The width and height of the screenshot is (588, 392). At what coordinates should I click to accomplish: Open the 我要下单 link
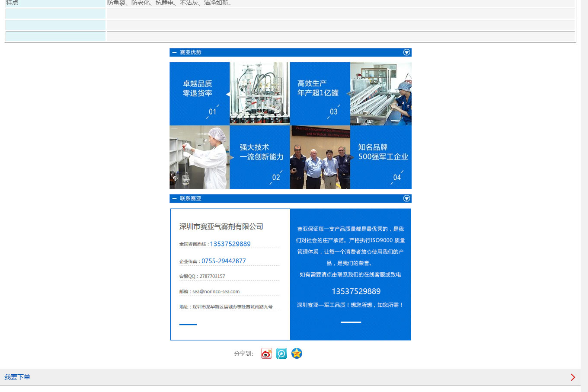tap(17, 377)
